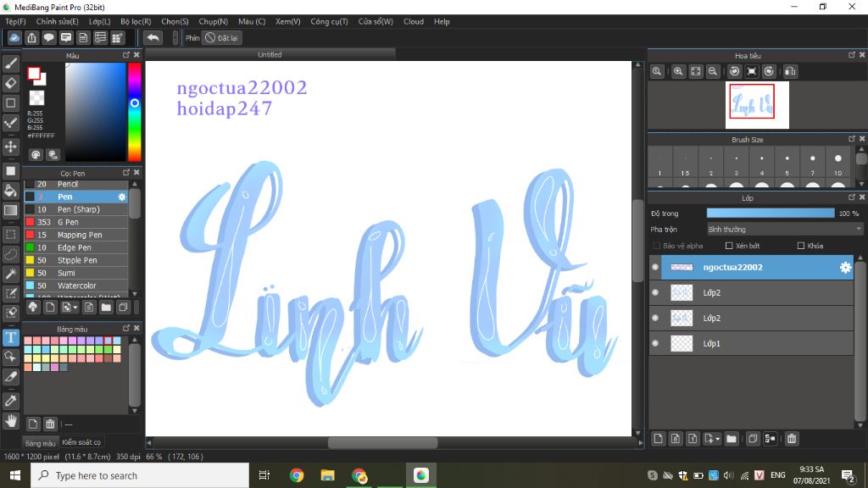
Task: Open the add-layer dropdown arrow
Action: (x=717, y=439)
